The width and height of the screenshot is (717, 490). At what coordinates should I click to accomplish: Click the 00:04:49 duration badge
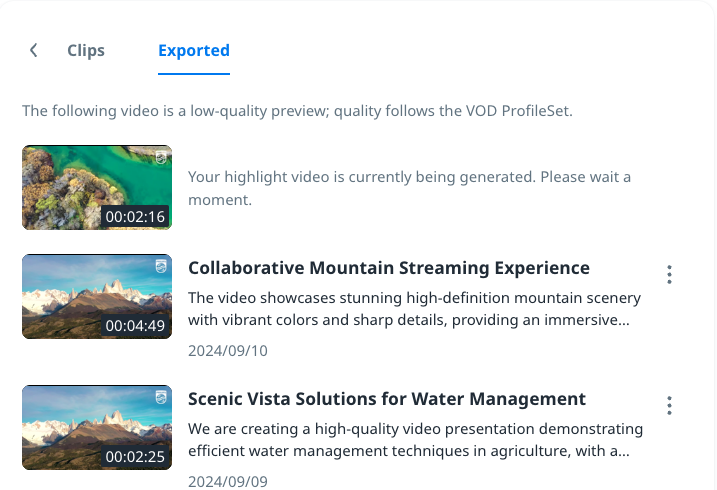(x=135, y=326)
